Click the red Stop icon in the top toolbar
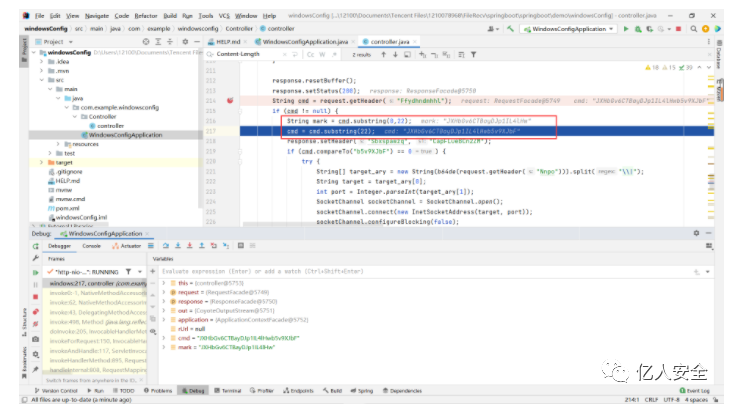Screen dimensions: 731x404 (x=679, y=29)
